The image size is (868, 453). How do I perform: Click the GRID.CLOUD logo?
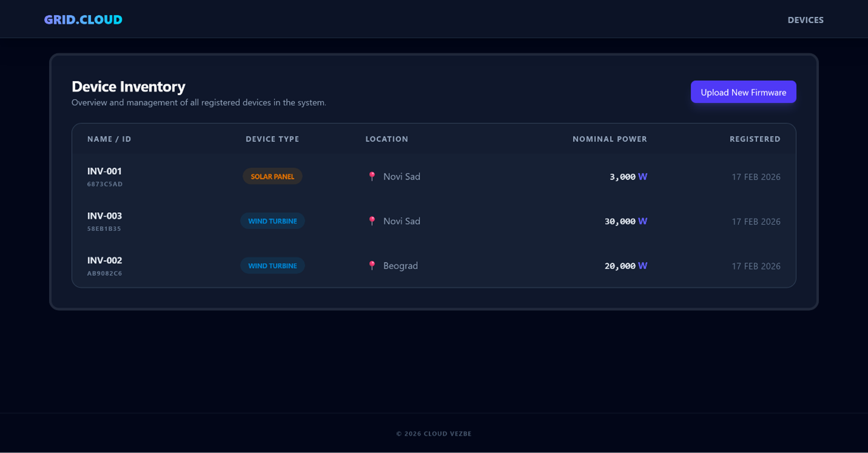tap(83, 19)
